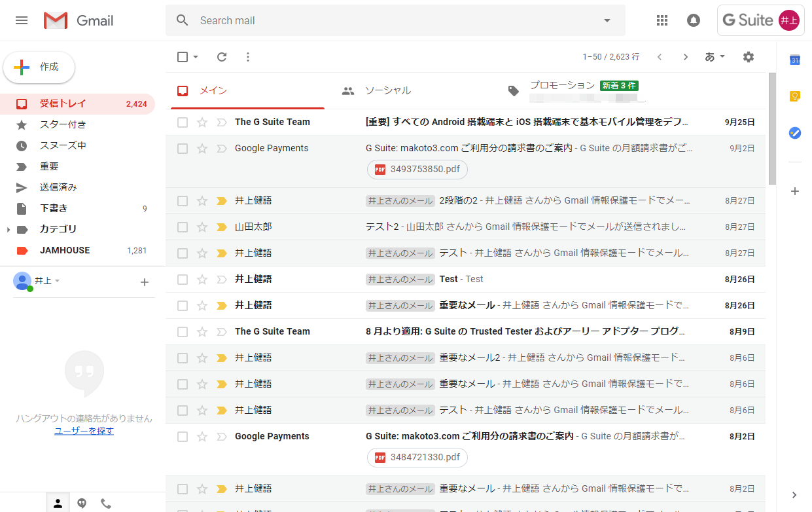Select Google Payments 9月2日 mail checkbox
Screen dimensions: 812x512
183,149
